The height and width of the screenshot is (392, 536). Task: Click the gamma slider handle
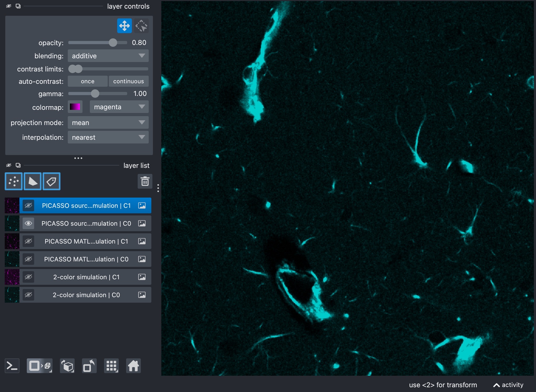coord(95,94)
